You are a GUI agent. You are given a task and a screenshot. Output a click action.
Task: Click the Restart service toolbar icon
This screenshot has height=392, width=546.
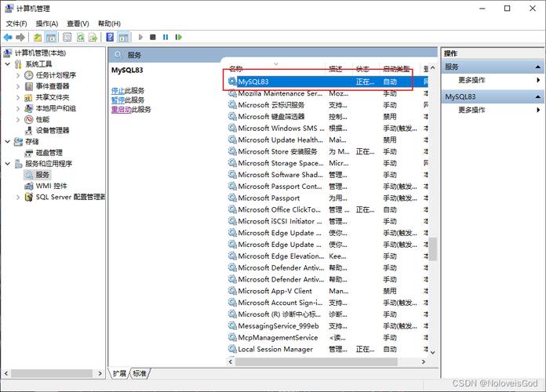click(x=179, y=37)
